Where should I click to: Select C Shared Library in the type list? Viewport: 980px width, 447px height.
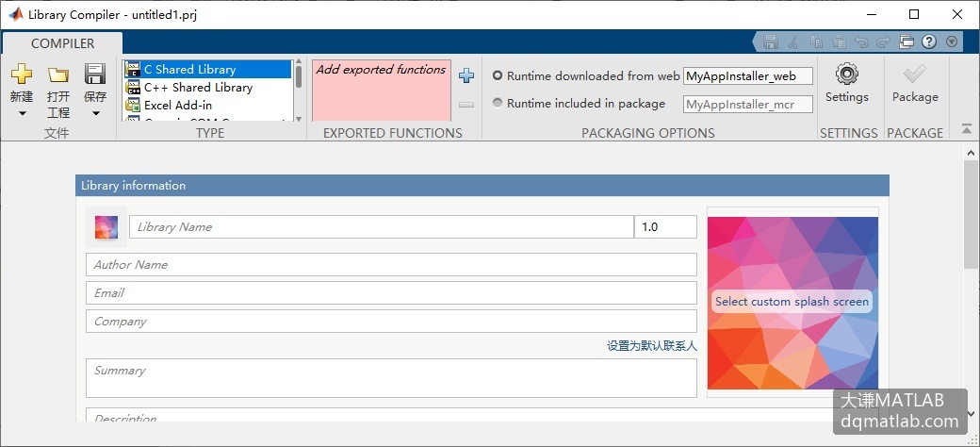(x=208, y=70)
